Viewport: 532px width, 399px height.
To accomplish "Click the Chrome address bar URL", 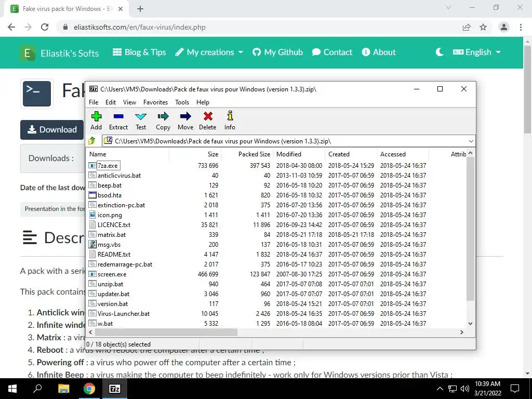I will tap(139, 27).
